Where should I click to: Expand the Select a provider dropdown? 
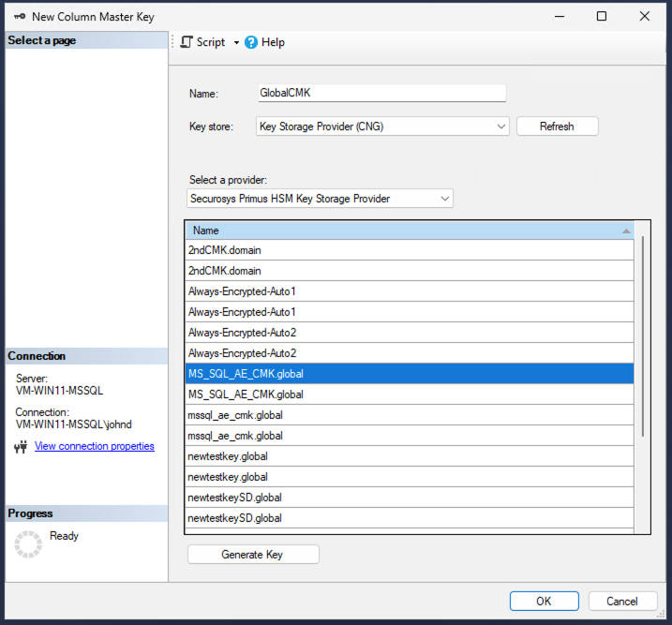(x=444, y=199)
